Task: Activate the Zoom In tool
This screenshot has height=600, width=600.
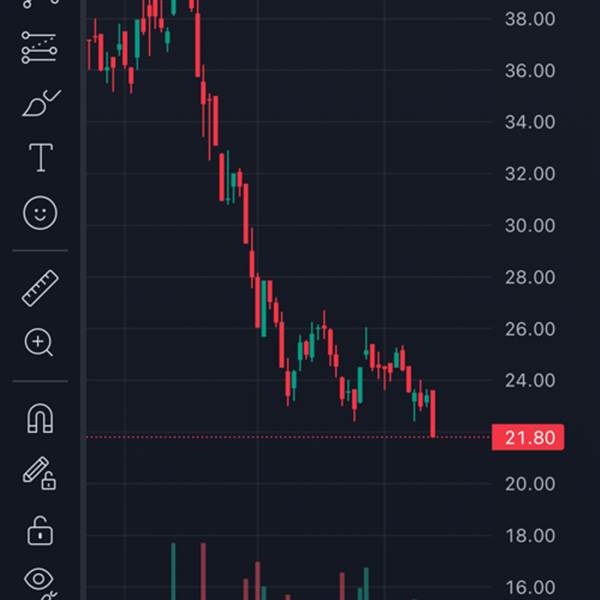Action: [x=39, y=342]
